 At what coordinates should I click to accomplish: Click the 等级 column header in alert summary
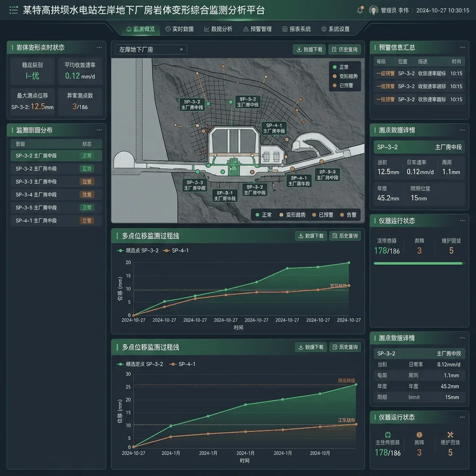pyautogui.click(x=381, y=61)
